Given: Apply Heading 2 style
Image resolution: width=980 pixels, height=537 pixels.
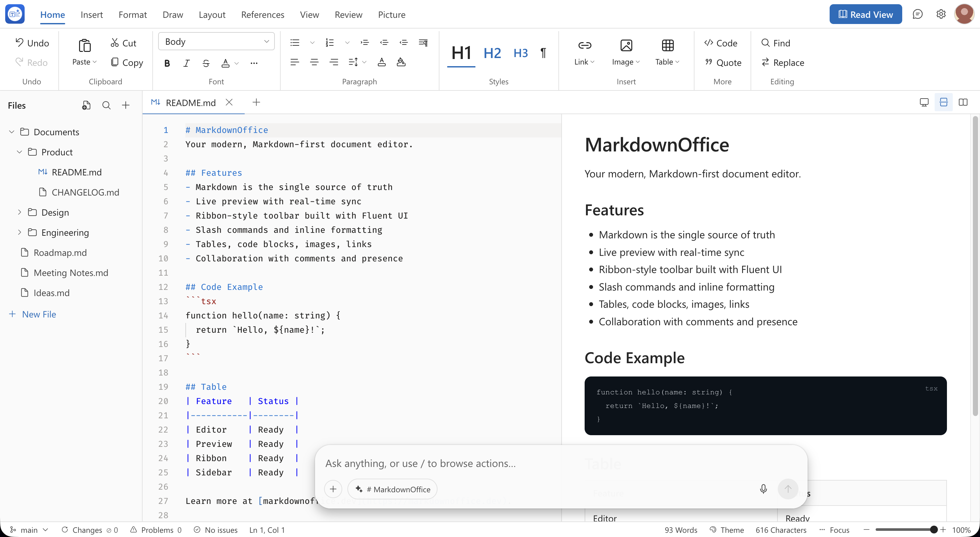Looking at the screenshot, I should coord(492,53).
